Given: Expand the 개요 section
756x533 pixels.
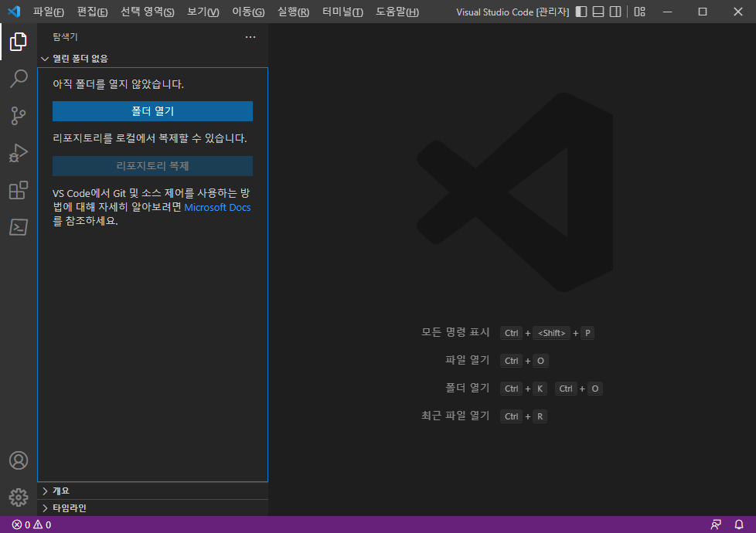Looking at the screenshot, I should (152, 491).
